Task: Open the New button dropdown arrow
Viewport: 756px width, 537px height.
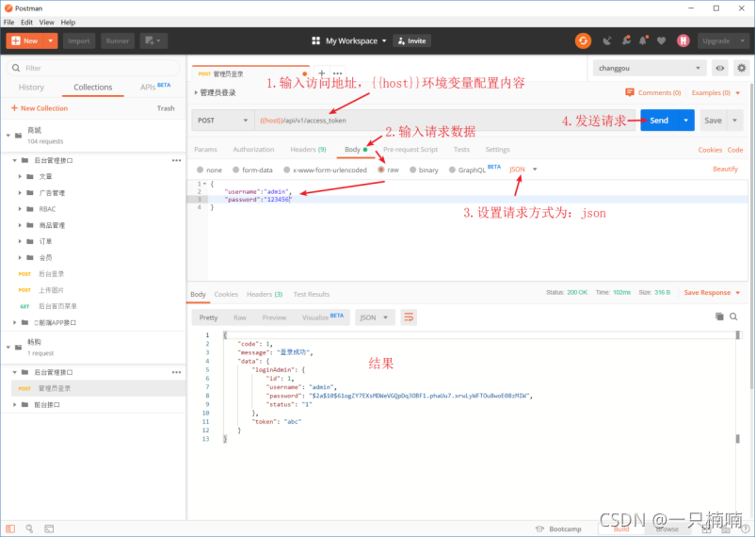Action: (50, 41)
